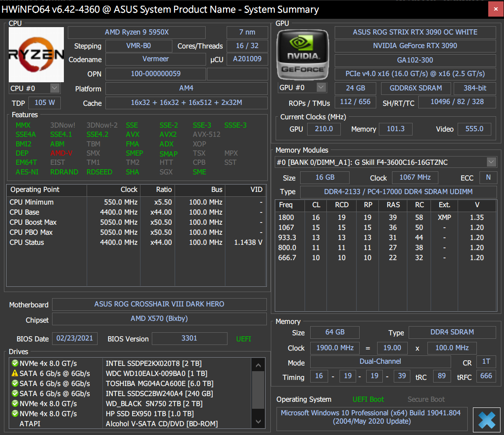The width and height of the screenshot is (504, 435).
Task: Close the System Summary window
Action: pos(496,9)
